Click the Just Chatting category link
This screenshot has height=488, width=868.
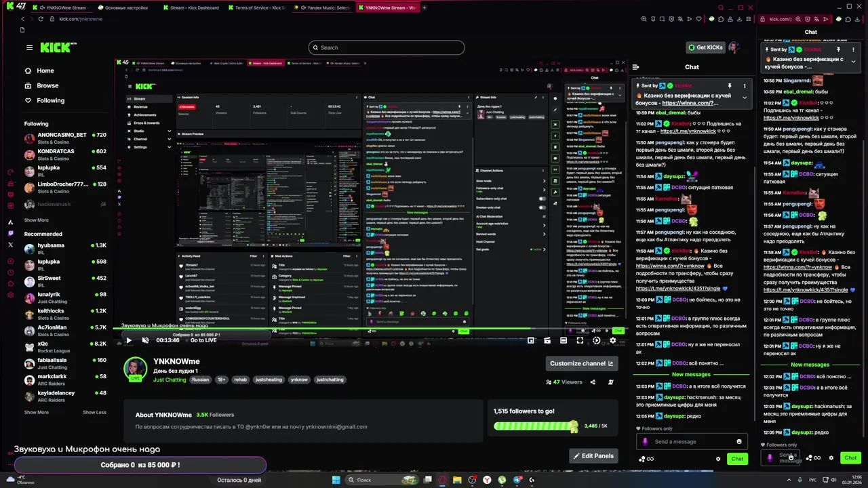click(x=170, y=380)
